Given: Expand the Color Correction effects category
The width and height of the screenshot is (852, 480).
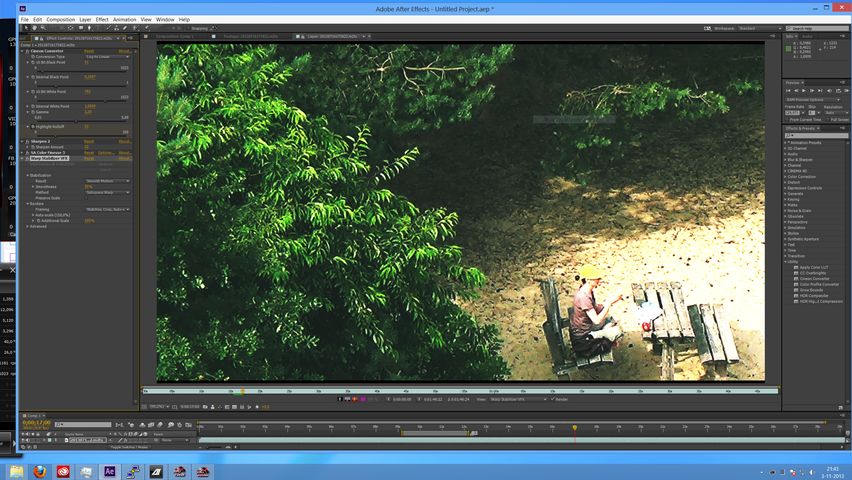Looking at the screenshot, I should [785, 177].
